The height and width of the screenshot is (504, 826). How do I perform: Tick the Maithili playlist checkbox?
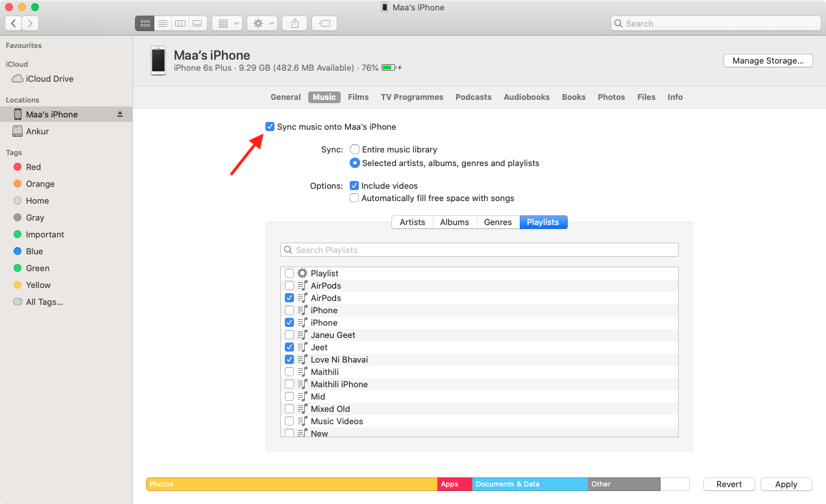coord(289,372)
